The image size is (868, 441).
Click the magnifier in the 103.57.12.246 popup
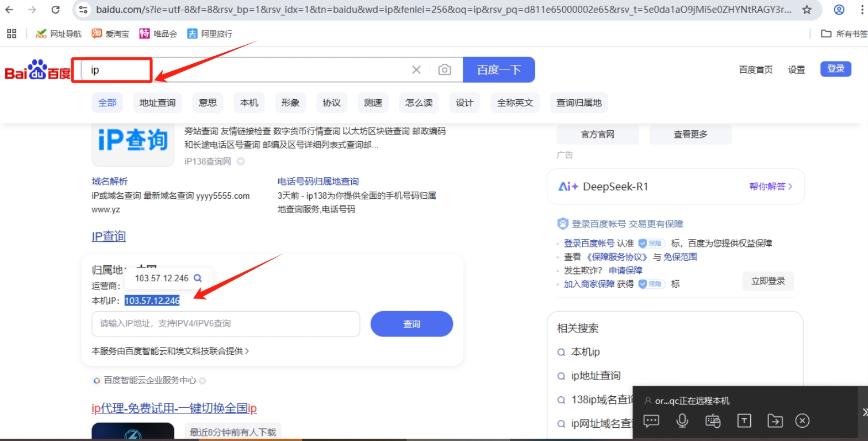(198, 278)
